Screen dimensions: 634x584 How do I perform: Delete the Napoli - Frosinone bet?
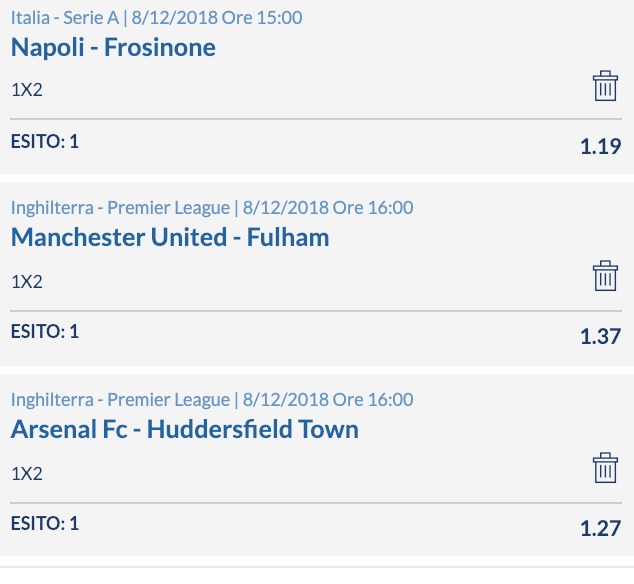tap(605, 86)
